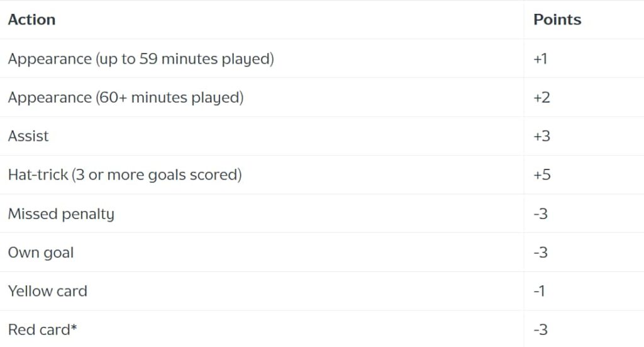Click the asterisk after Red card
The width and height of the screenshot is (644, 347).
pos(74,327)
